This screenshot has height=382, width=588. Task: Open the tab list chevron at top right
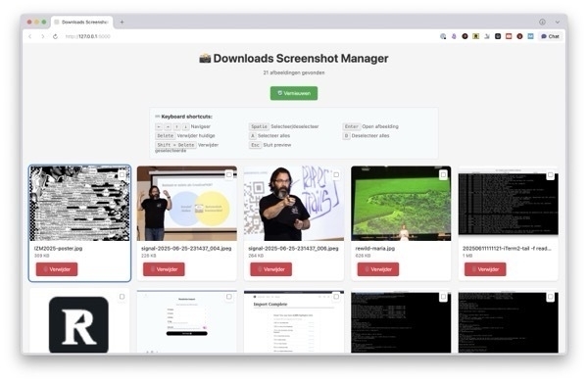pyautogui.click(x=558, y=23)
